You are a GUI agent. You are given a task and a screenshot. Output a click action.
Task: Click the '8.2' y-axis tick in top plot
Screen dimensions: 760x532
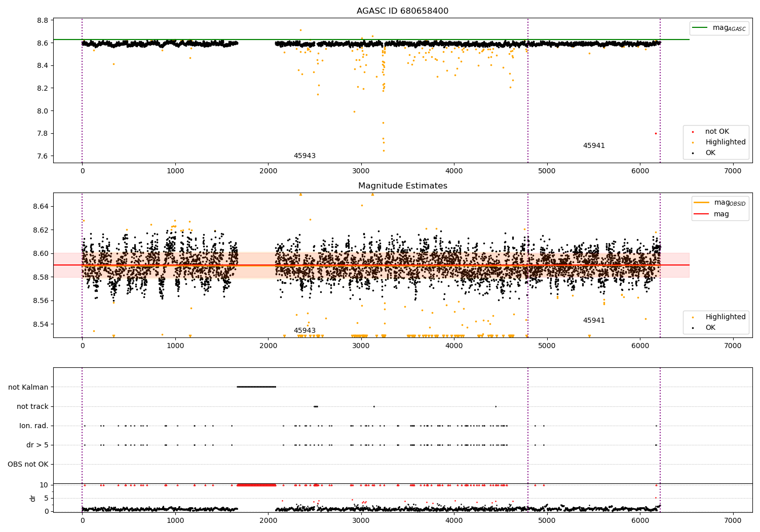tap(43, 88)
